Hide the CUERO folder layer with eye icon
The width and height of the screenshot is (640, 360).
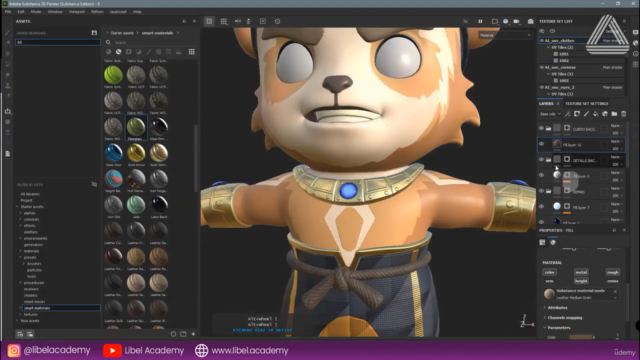[x=541, y=129]
